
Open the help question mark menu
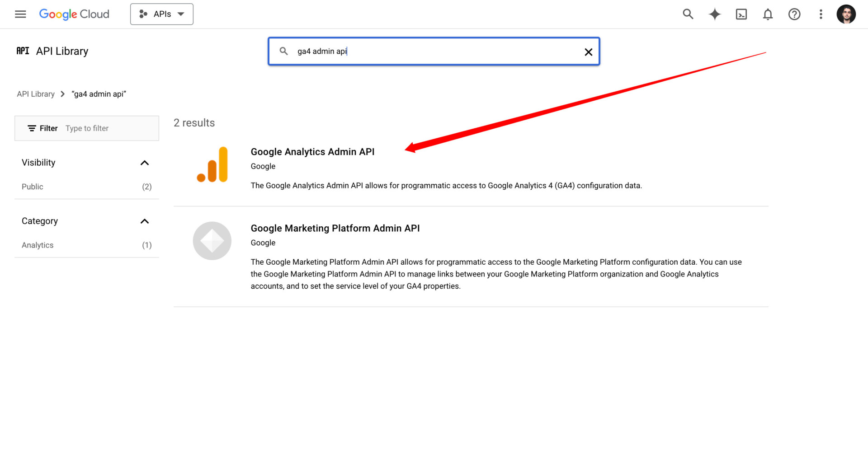(794, 14)
